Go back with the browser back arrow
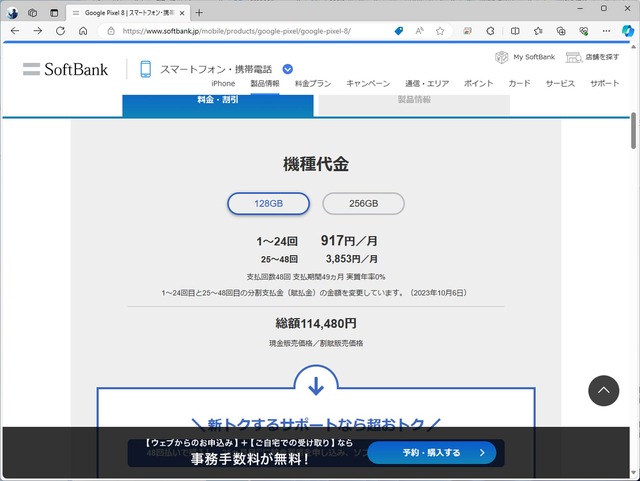The height and width of the screenshot is (481, 640). pos(15,31)
